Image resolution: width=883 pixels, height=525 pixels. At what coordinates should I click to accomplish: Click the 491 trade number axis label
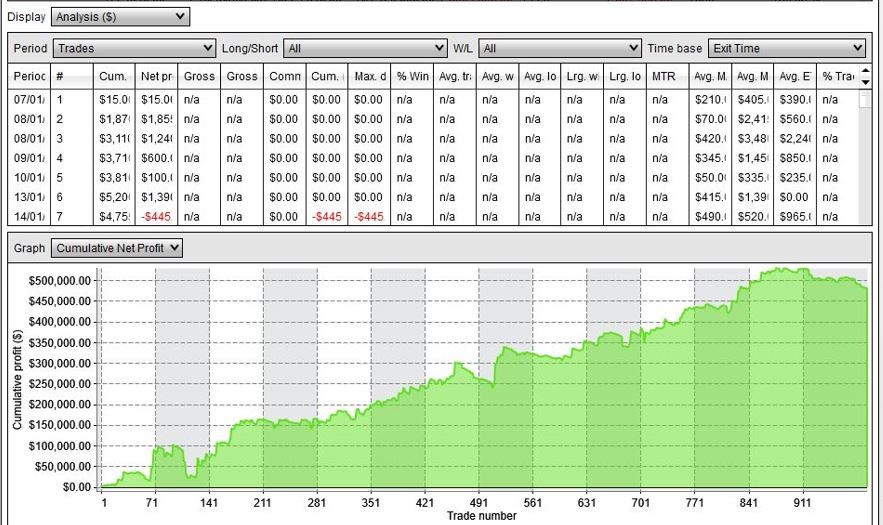pyautogui.click(x=478, y=503)
